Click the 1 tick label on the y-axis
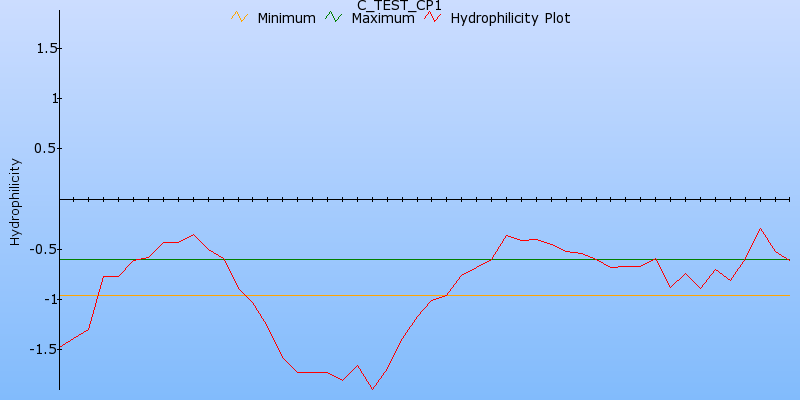This screenshot has height=400, width=800. pyautogui.click(x=54, y=98)
